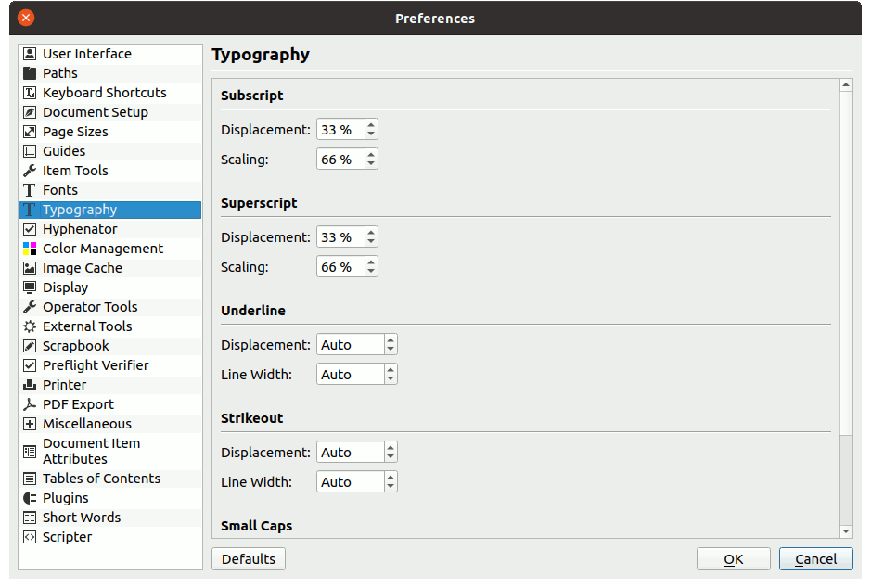Increase Subscript Displacement with up arrow
871x588 pixels.
tap(371, 125)
